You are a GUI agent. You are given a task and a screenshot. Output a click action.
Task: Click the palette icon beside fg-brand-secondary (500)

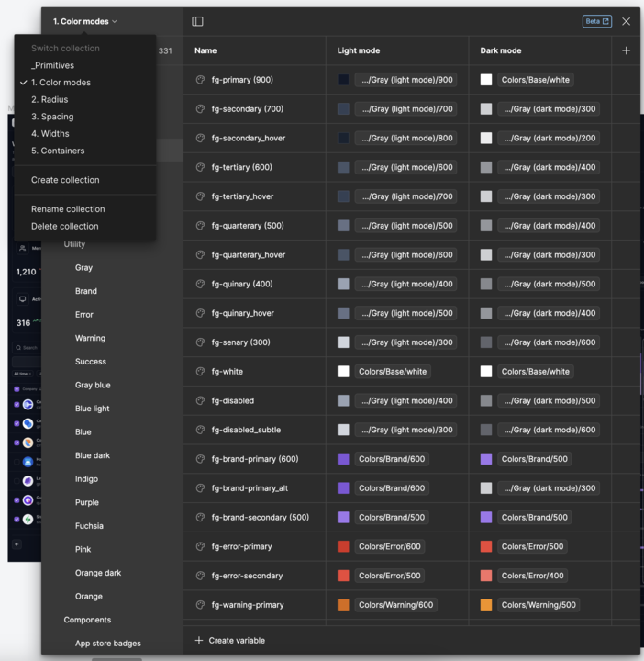[201, 517]
